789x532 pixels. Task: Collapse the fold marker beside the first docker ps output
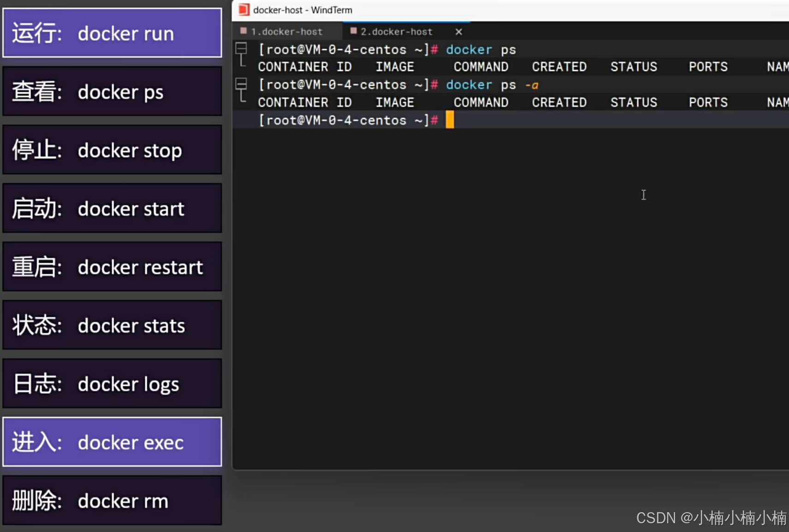[x=242, y=49]
